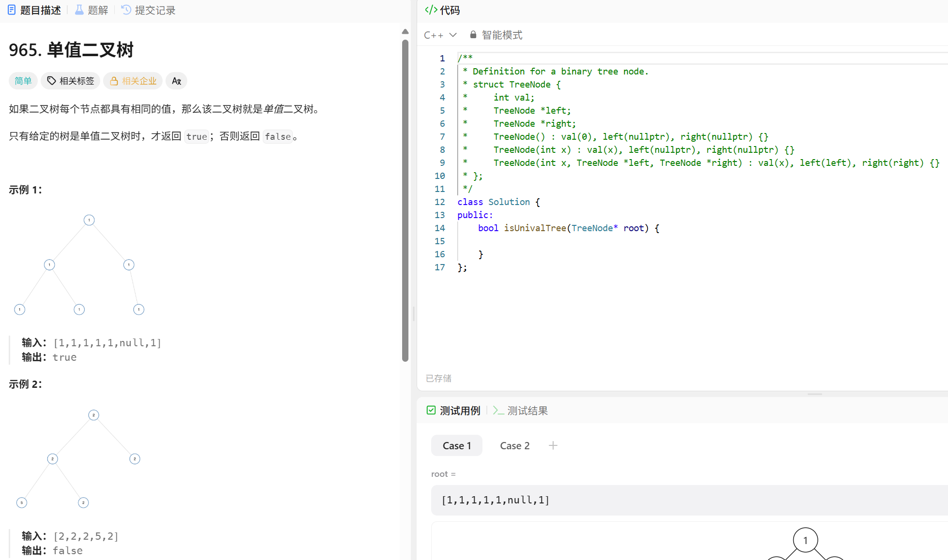Click the 代码 angle-bracket icon
This screenshot has height=560, width=948.
tap(431, 10)
